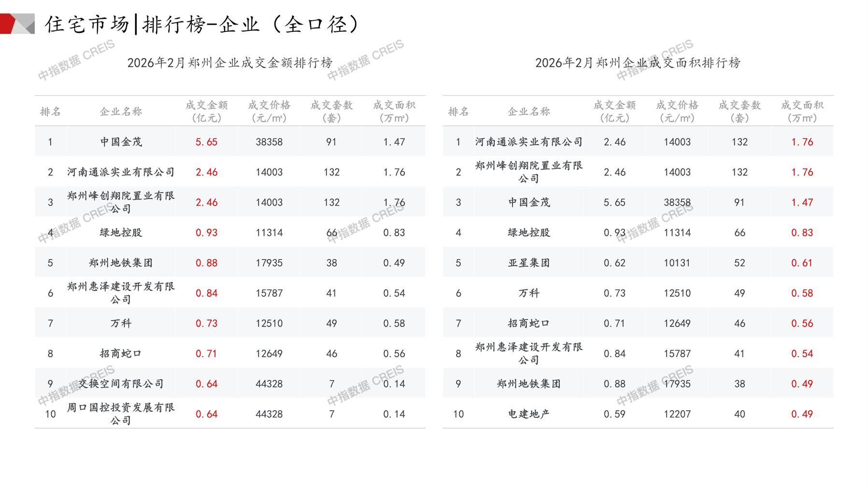Click the red 5.65 amount for 中国金茂
Screen dimensions: 868x488
click(206, 142)
